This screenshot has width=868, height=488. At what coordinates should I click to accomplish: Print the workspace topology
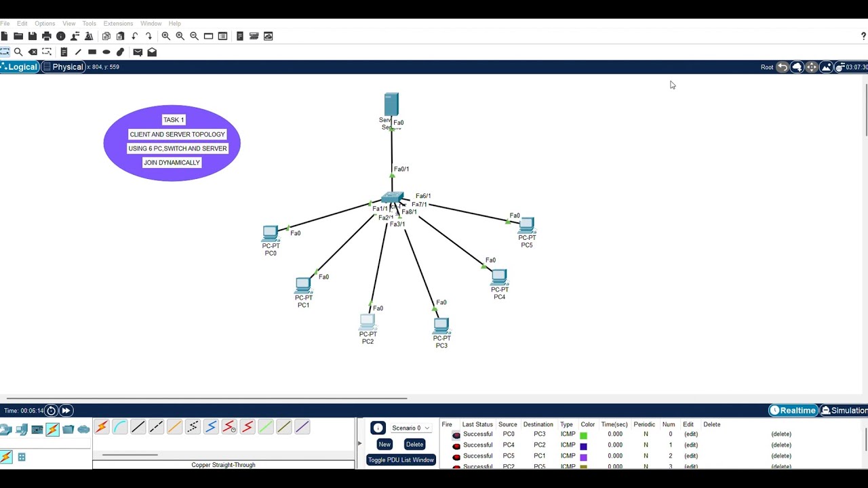(x=47, y=36)
